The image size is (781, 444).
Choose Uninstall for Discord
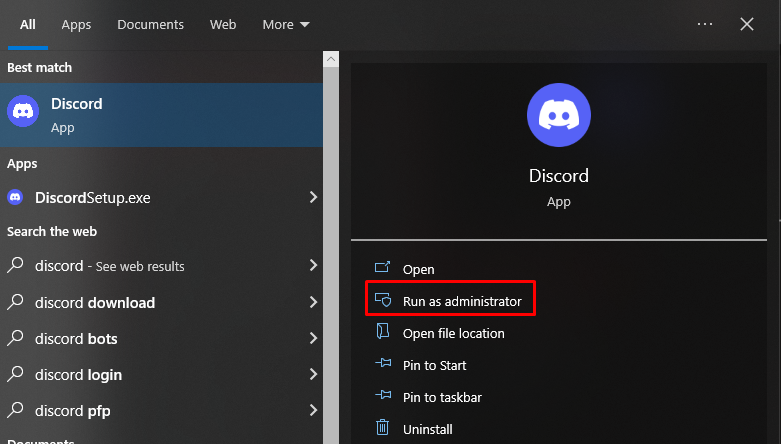[427, 429]
